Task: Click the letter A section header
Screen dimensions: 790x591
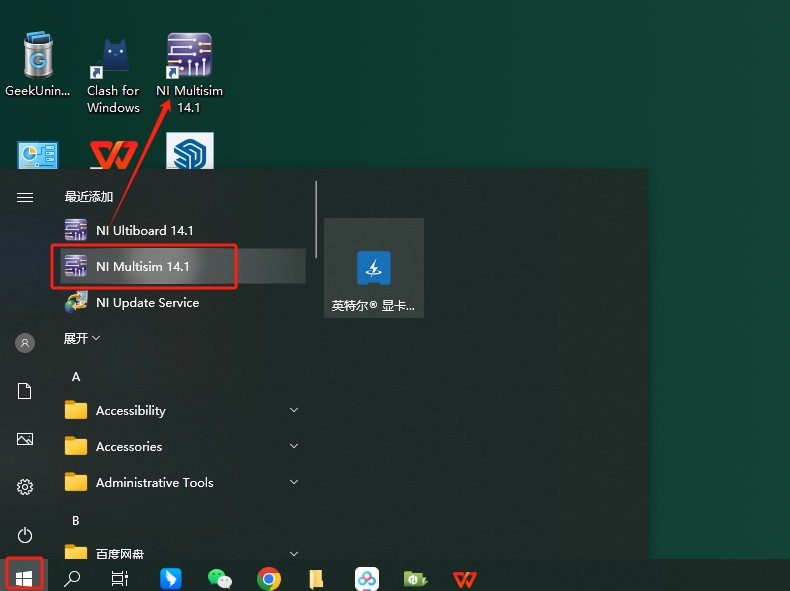Action: point(76,376)
